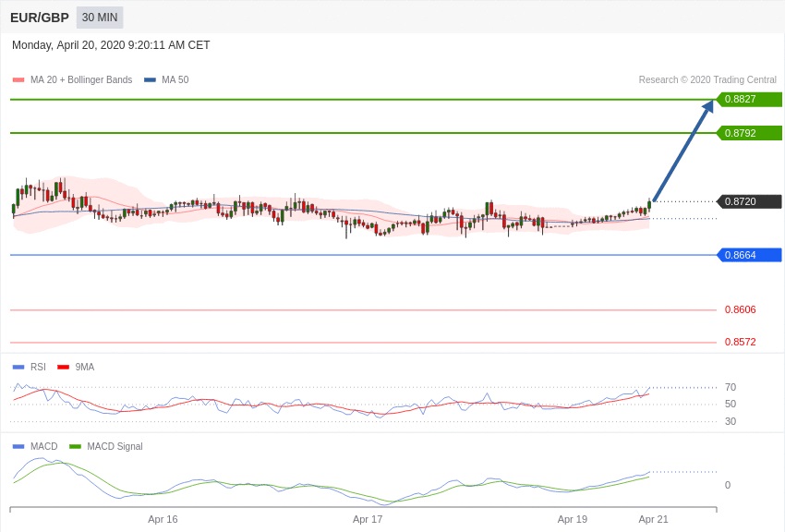Toggle MA 20 + Bollinger Bands legend

[73, 79]
